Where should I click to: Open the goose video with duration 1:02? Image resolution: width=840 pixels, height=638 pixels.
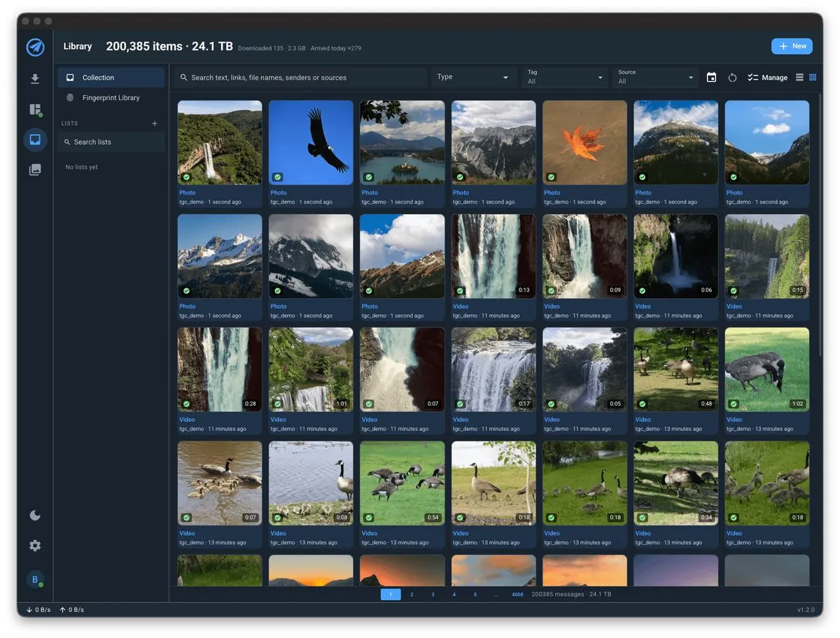[767, 370]
